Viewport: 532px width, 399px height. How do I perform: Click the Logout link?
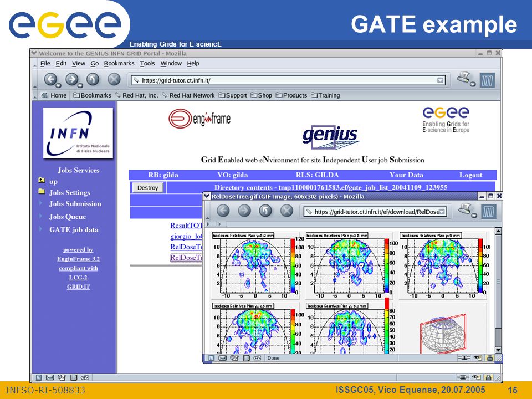[x=470, y=175]
